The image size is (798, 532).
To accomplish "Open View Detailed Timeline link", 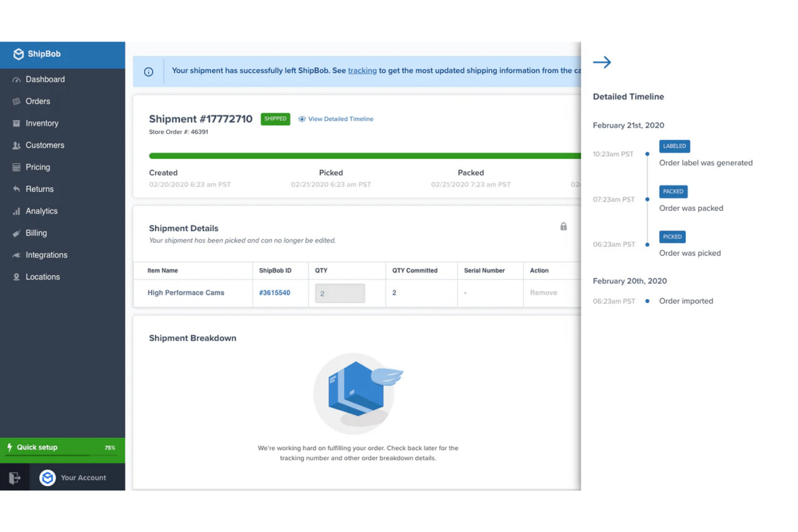I will (341, 119).
